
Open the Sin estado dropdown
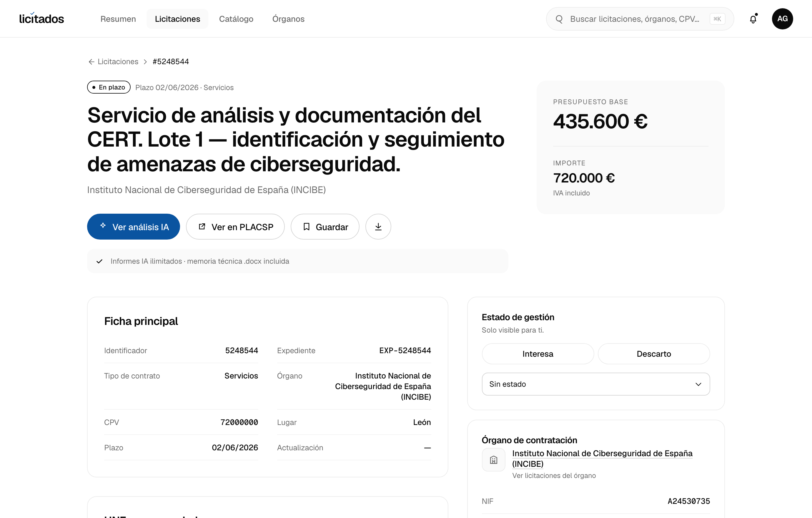pyautogui.click(x=596, y=384)
